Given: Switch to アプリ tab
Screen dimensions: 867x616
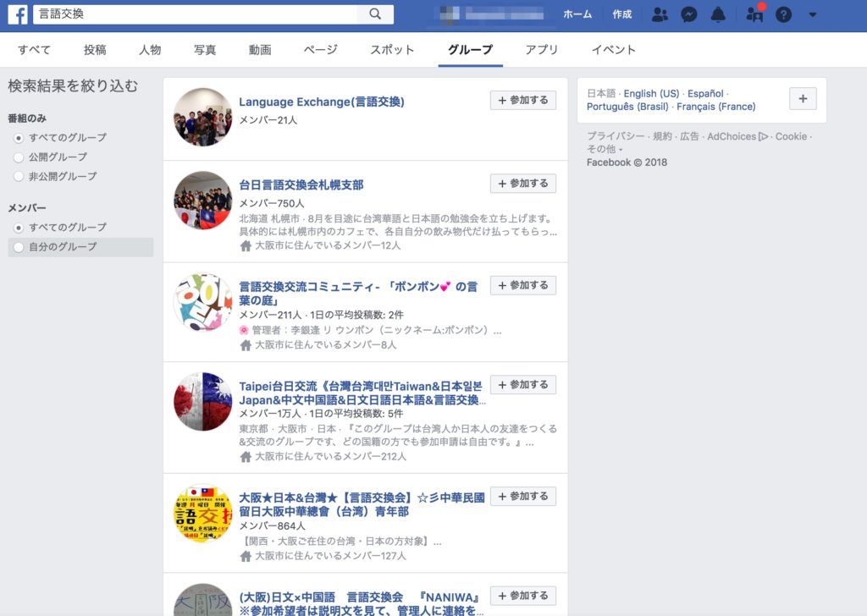Looking at the screenshot, I should coord(542,50).
